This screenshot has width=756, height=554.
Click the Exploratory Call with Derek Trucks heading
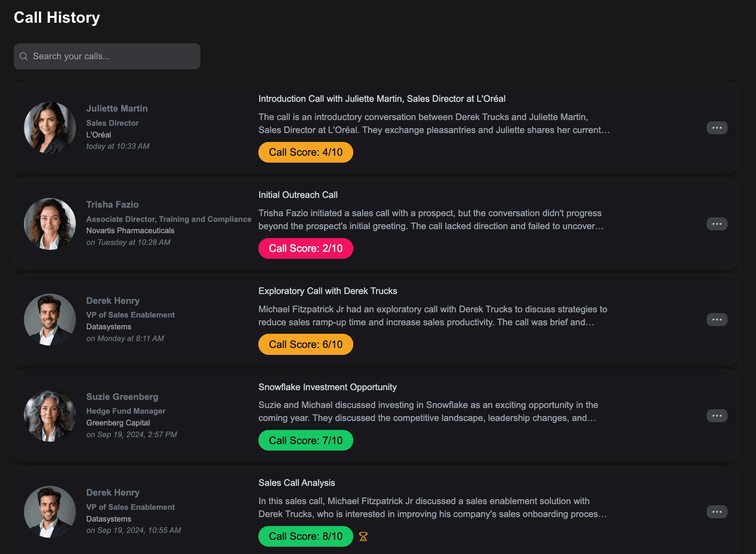pyautogui.click(x=328, y=291)
